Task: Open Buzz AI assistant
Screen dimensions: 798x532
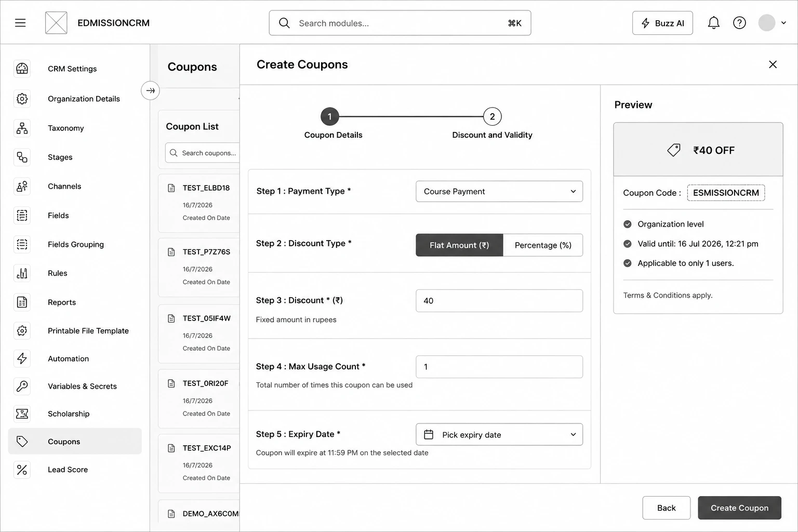Action: [662, 23]
